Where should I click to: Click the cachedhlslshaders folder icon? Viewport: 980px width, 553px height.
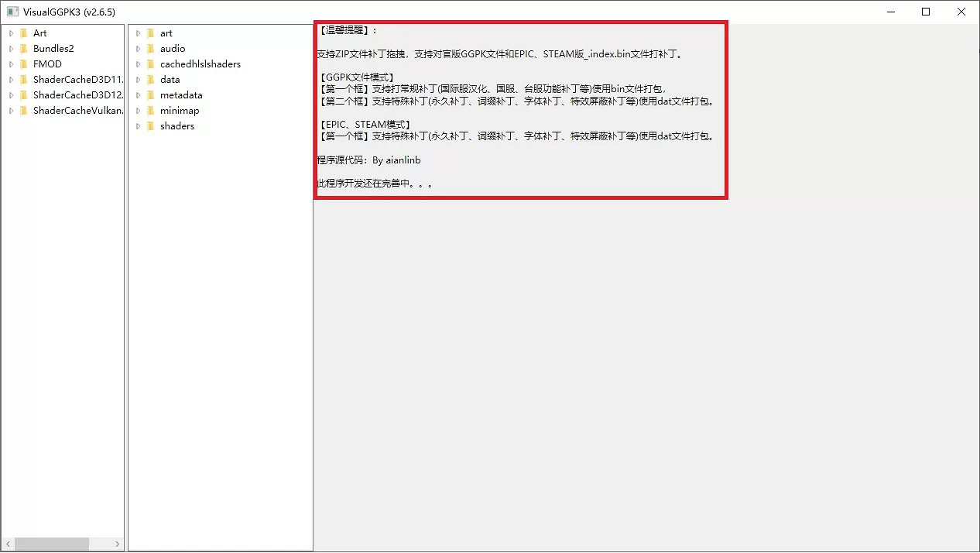[x=152, y=64]
